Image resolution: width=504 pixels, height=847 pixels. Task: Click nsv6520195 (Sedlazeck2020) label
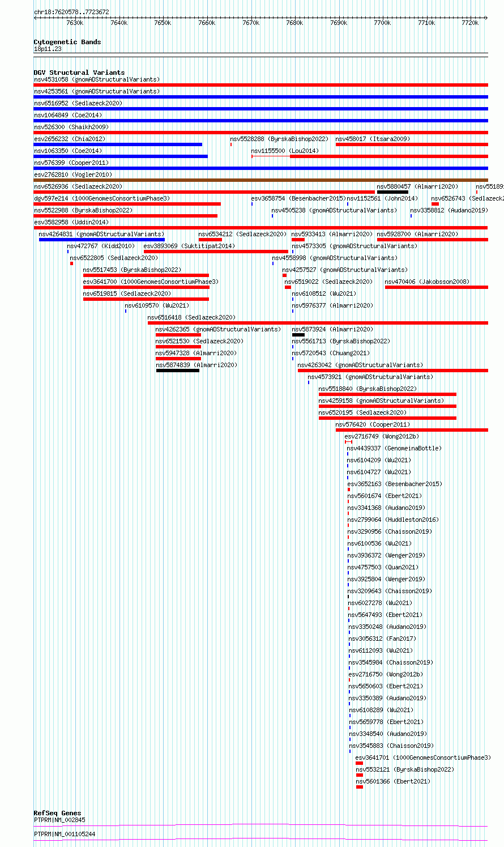362,412
